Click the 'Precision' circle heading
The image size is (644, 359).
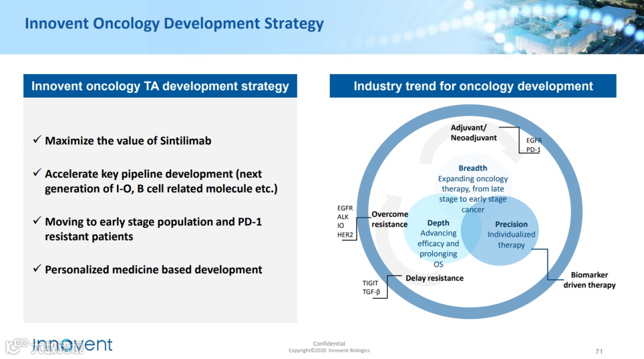(512, 224)
